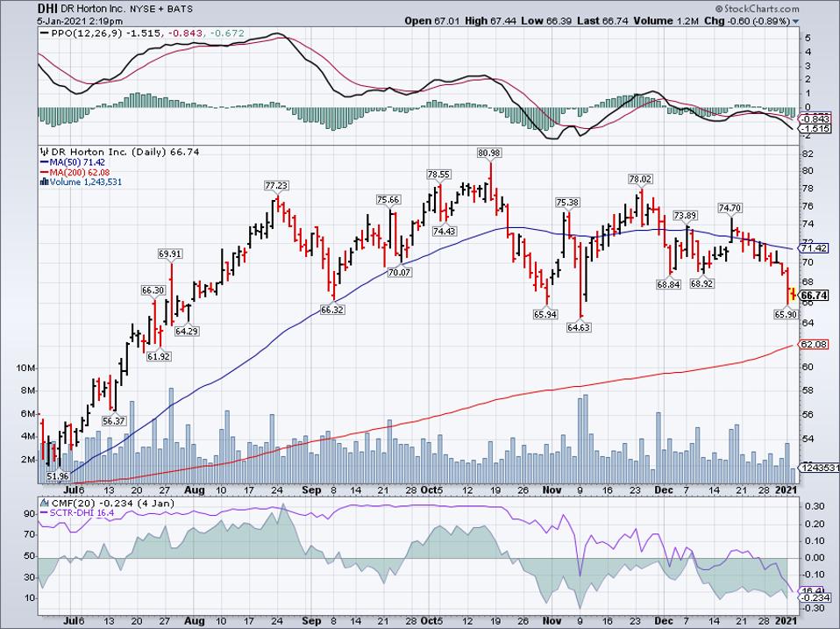Open the StockCharts.com copyright link
The height and width of the screenshot is (629, 840).
pos(757,9)
